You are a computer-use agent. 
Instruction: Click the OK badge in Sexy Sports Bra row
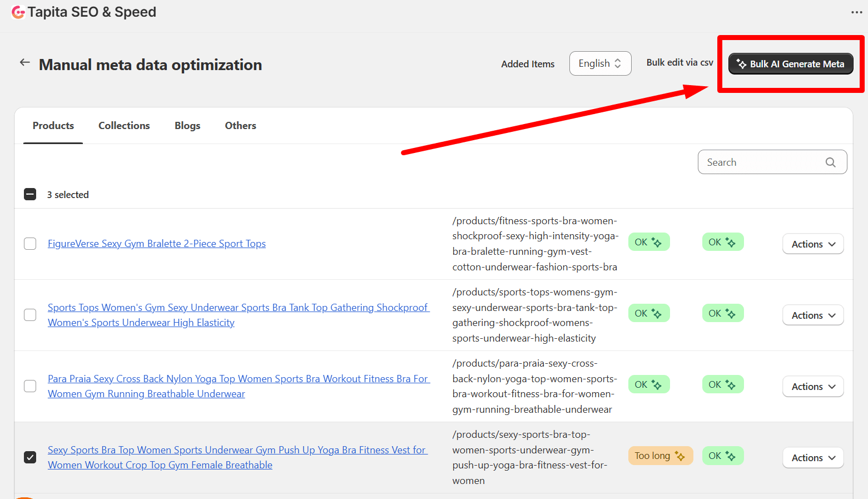pyautogui.click(x=723, y=456)
